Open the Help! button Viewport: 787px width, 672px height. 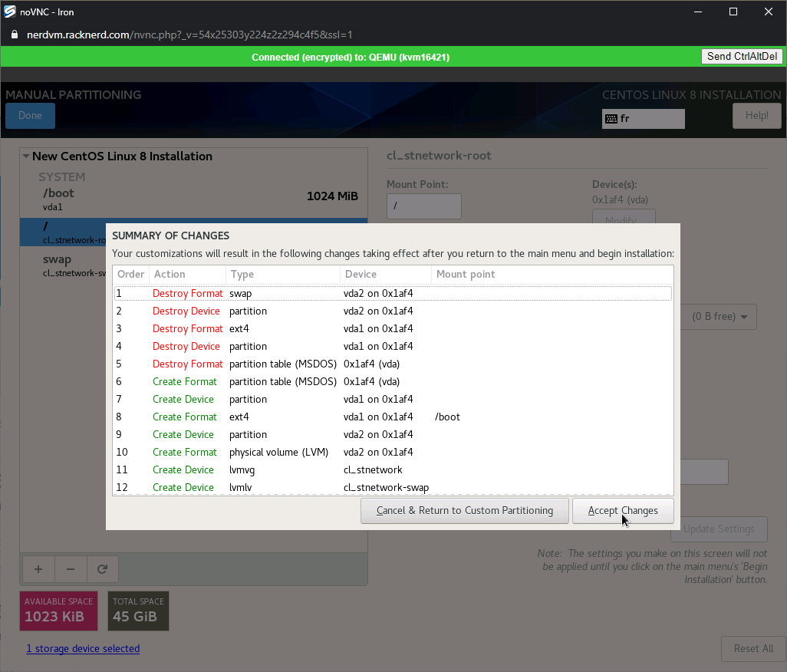[x=756, y=116]
